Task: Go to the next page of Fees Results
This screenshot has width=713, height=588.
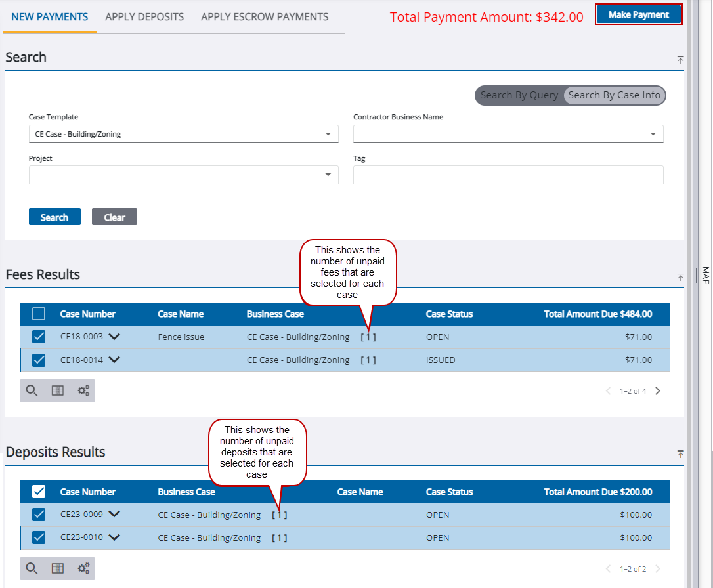Action: pos(657,390)
